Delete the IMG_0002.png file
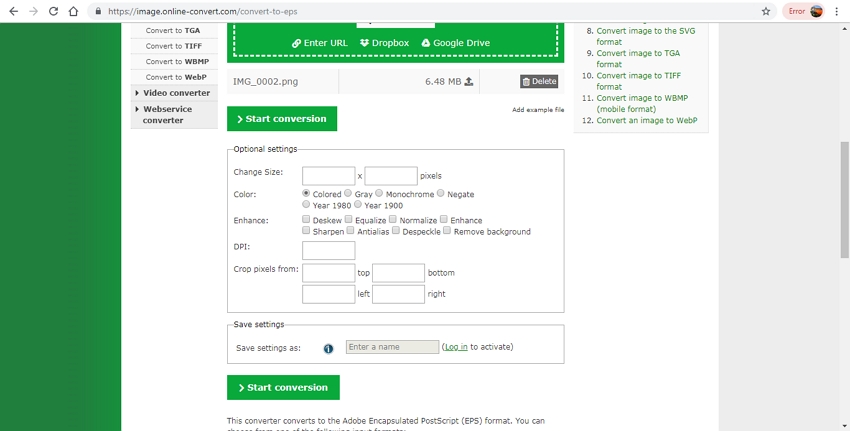 539,81
